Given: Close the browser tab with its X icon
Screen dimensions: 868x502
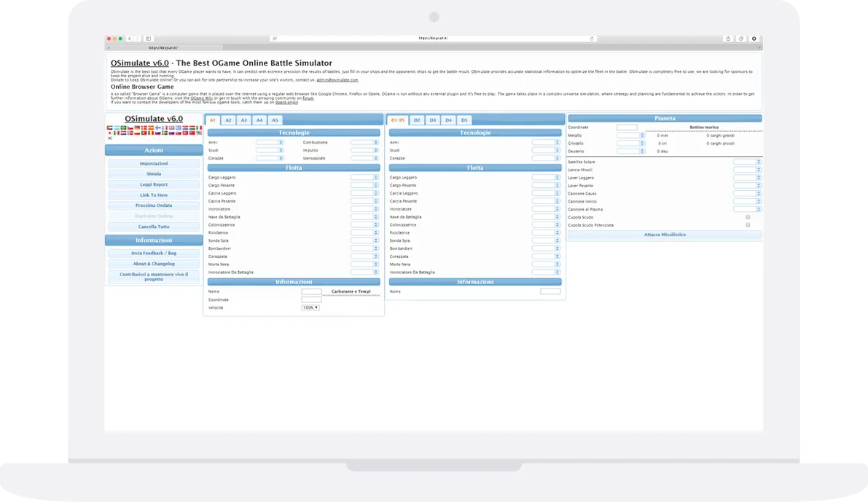Looking at the screenshot, I should coord(109,47).
